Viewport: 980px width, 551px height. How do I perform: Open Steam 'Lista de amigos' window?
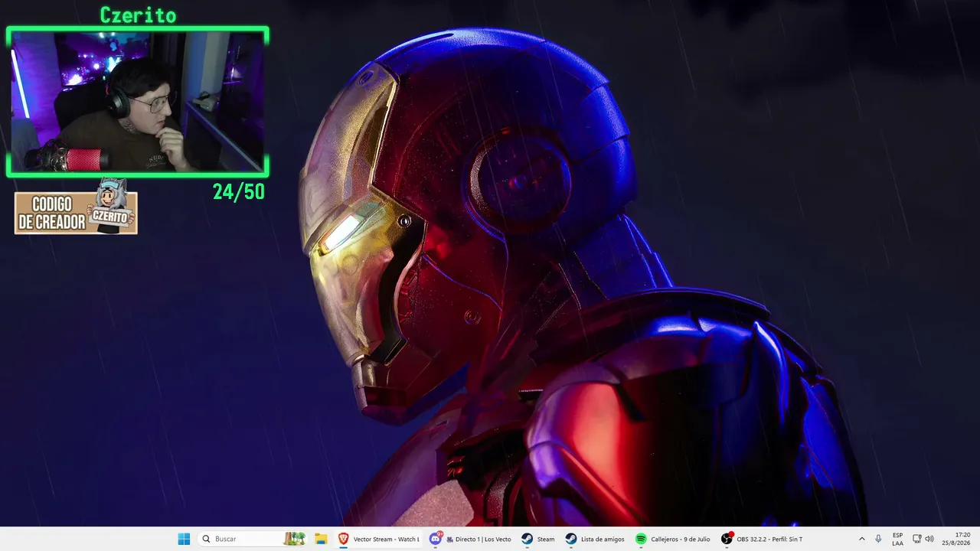[595, 539]
